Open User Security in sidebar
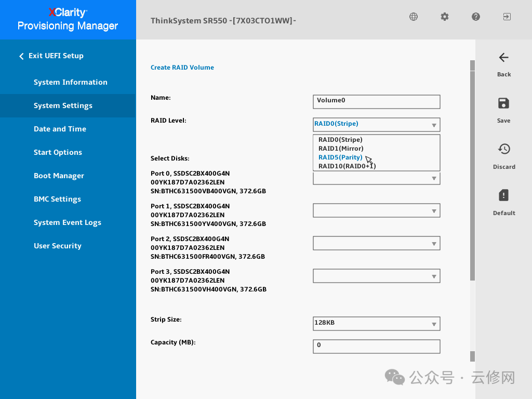Screen dimensions: 532x399 58,246
